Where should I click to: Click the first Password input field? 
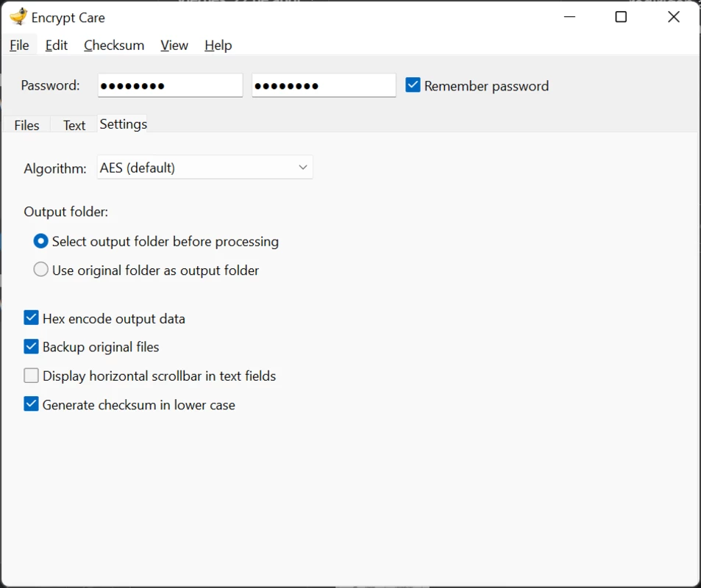(171, 85)
